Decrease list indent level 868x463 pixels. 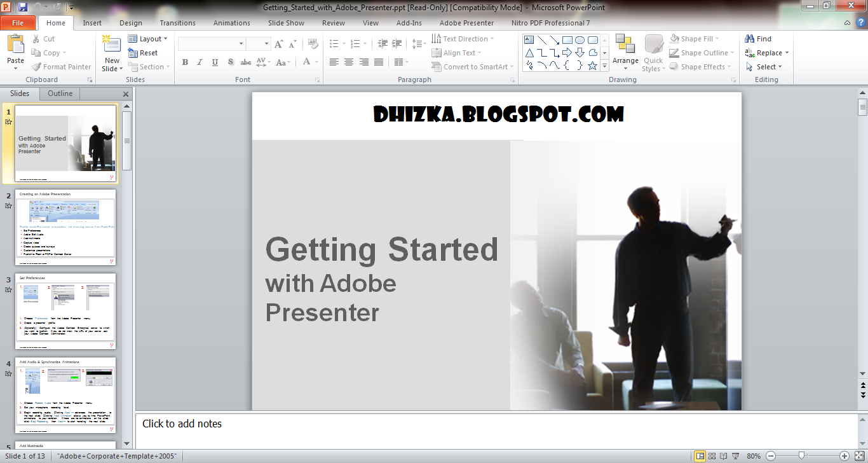[x=383, y=44]
